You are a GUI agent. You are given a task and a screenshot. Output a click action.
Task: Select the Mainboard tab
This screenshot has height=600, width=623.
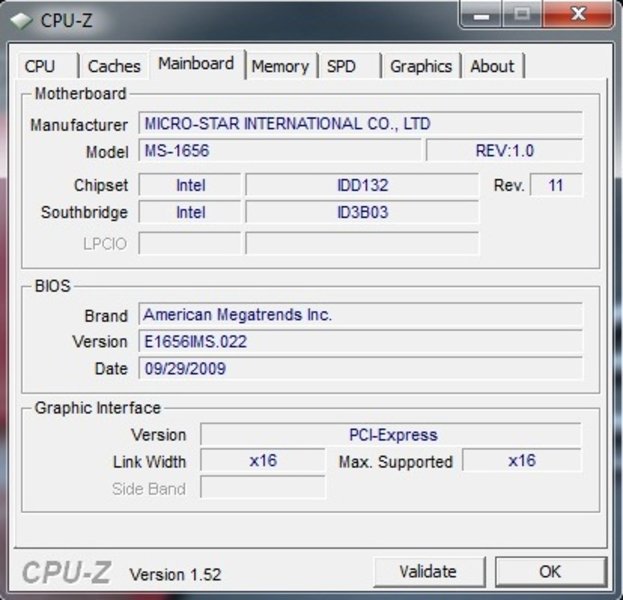point(197,64)
